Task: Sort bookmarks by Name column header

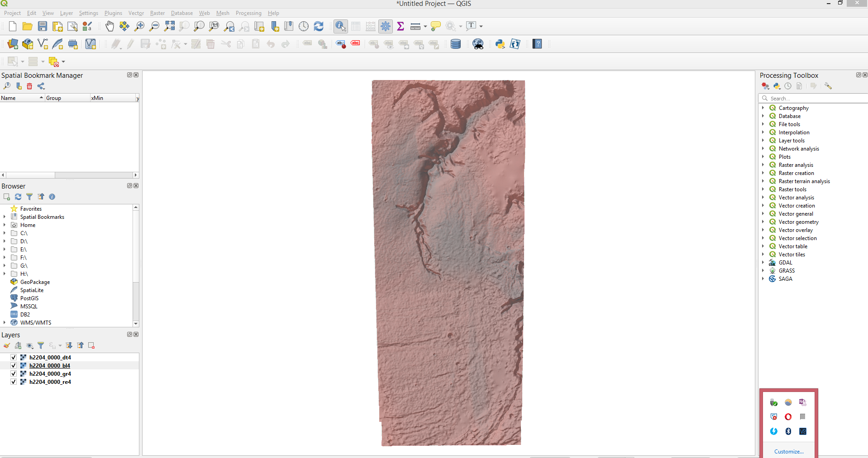Action: click(x=22, y=98)
